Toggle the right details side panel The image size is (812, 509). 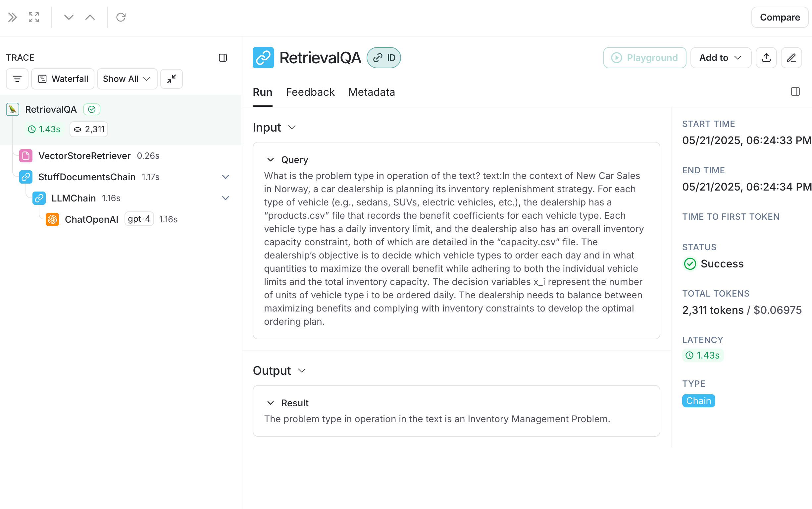coord(795,91)
